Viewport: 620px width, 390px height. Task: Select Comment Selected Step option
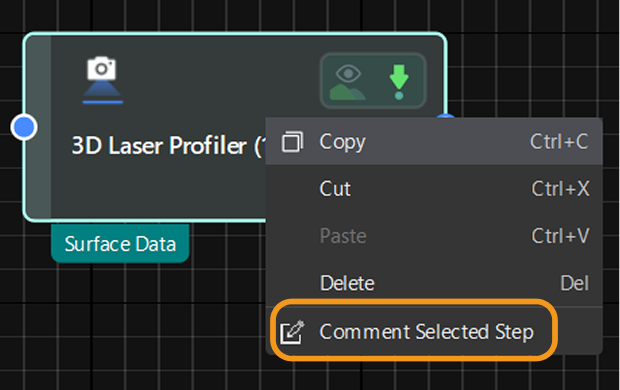pos(434,331)
